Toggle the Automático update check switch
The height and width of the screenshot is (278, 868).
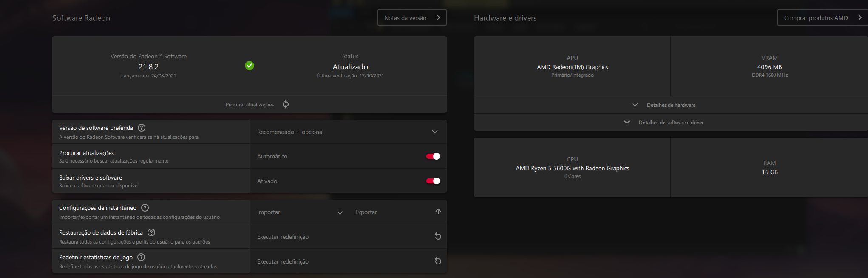433,156
